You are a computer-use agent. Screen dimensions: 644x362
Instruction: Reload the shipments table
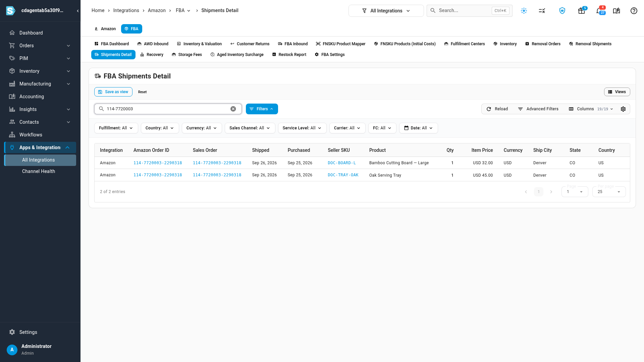[x=497, y=109]
